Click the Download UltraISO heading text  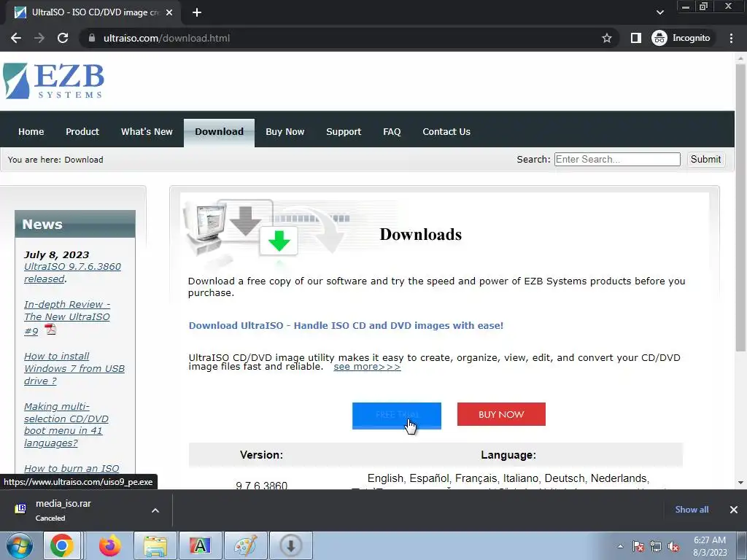click(346, 326)
